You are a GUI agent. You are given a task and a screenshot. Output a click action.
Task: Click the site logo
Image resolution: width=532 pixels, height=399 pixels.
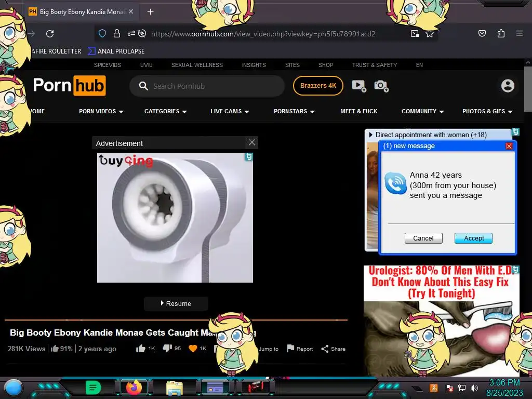click(x=70, y=86)
